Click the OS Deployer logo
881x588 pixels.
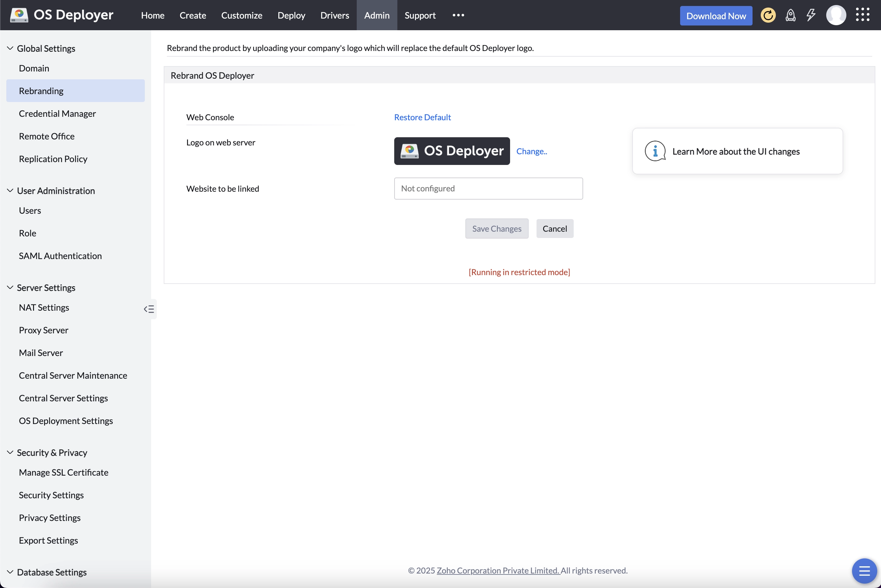pos(61,14)
